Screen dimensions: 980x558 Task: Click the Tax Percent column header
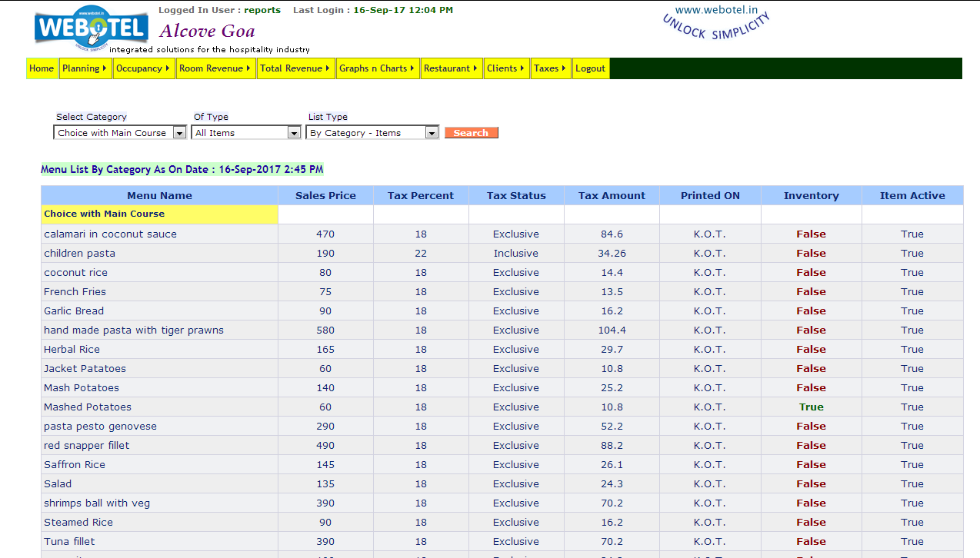(x=421, y=195)
